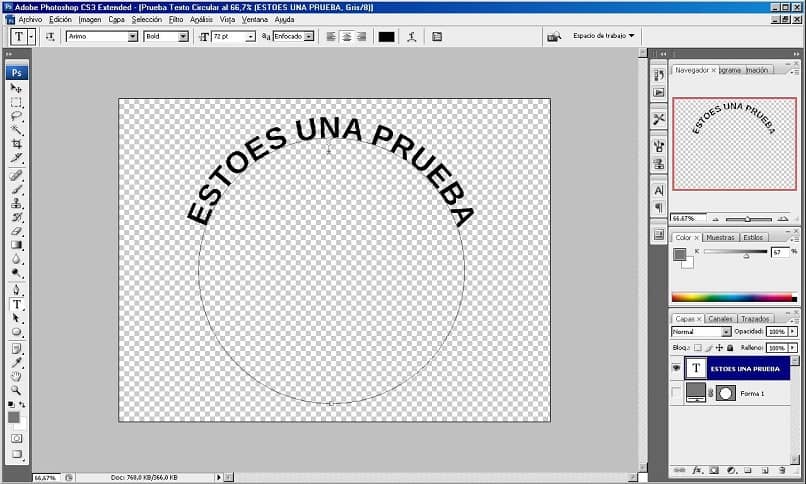Open the Normal blend mode dropdown
806x484 pixels.
coord(701,332)
